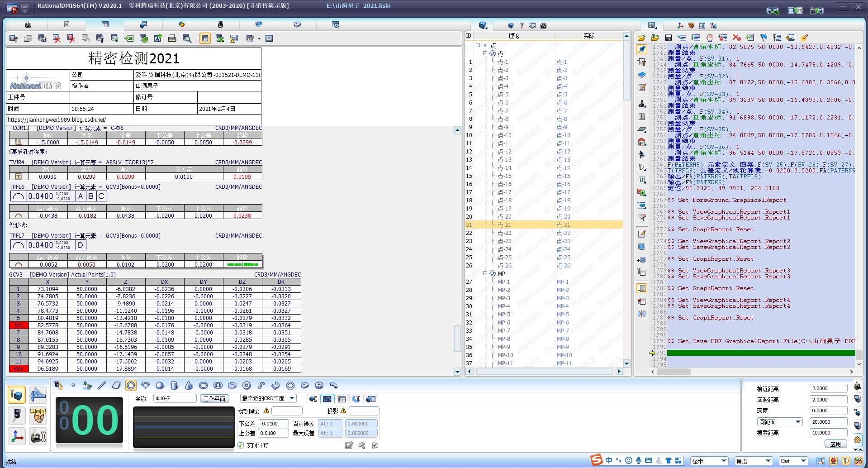Click the 实际 column header
Screen dimensions: 868x468
click(x=588, y=36)
